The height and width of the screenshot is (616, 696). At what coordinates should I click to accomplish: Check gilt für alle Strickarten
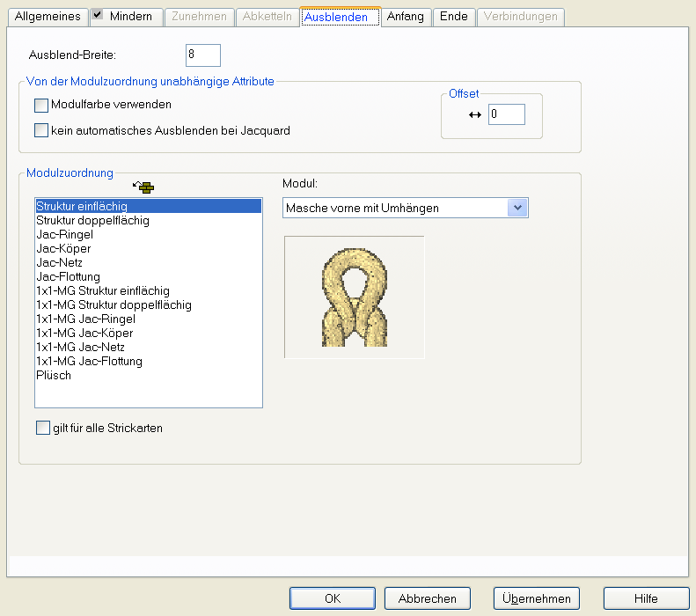[43, 428]
